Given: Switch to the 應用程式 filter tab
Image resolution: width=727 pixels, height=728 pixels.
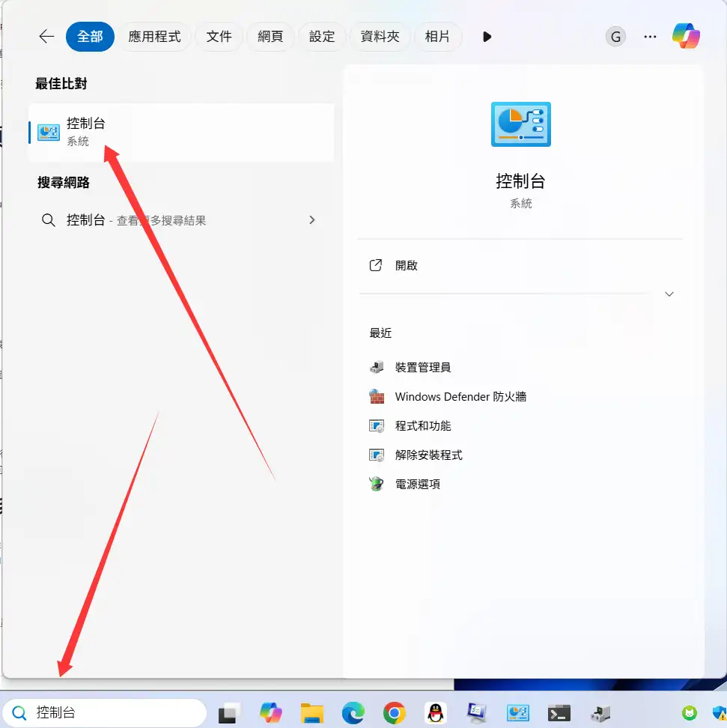Looking at the screenshot, I should coord(154,37).
